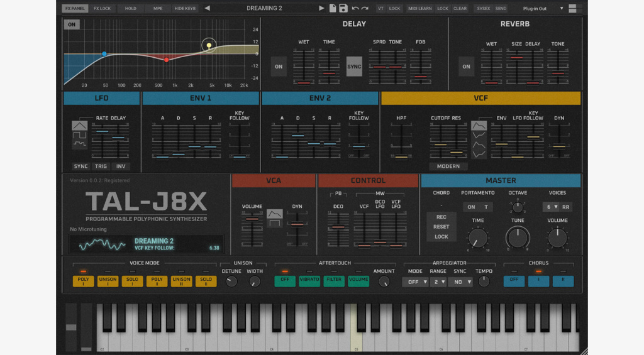Toggle the Reverb ON switch
The image size is (644, 355).
pos(466,67)
